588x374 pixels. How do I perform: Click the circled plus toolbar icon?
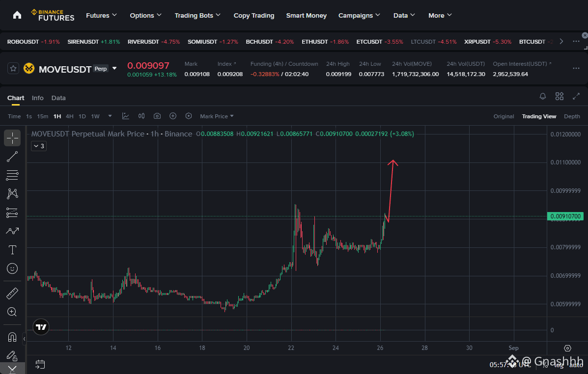[x=173, y=116]
